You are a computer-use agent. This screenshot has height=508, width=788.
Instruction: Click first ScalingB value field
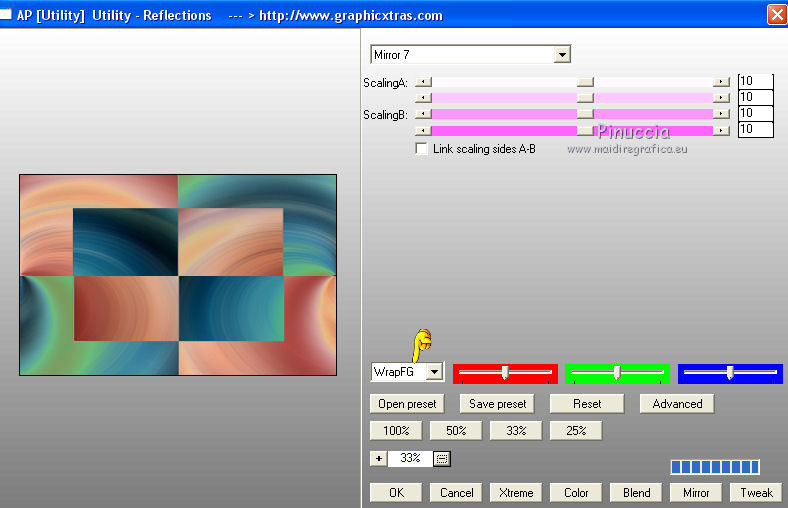[755, 113]
